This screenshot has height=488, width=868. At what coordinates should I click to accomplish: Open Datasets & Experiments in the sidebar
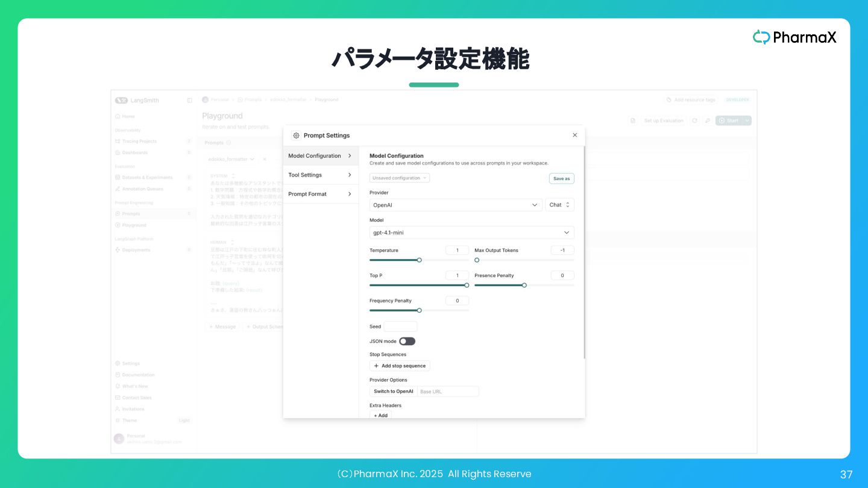pyautogui.click(x=153, y=177)
